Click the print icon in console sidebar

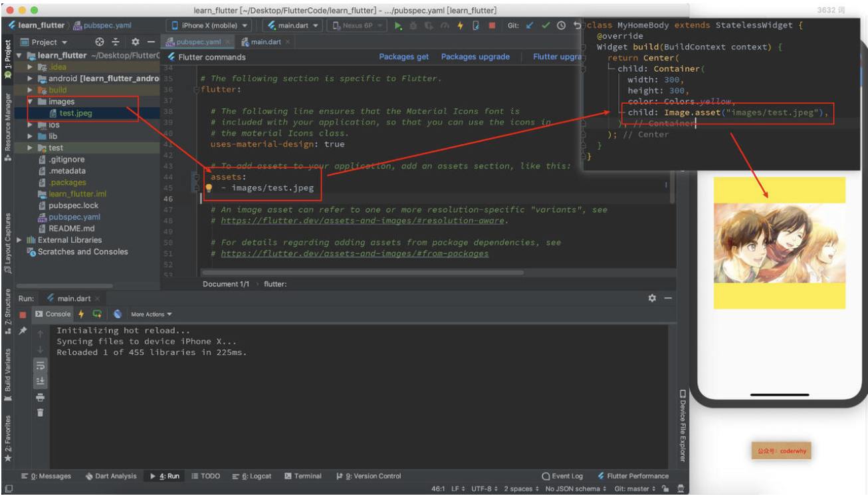click(41, 397)
